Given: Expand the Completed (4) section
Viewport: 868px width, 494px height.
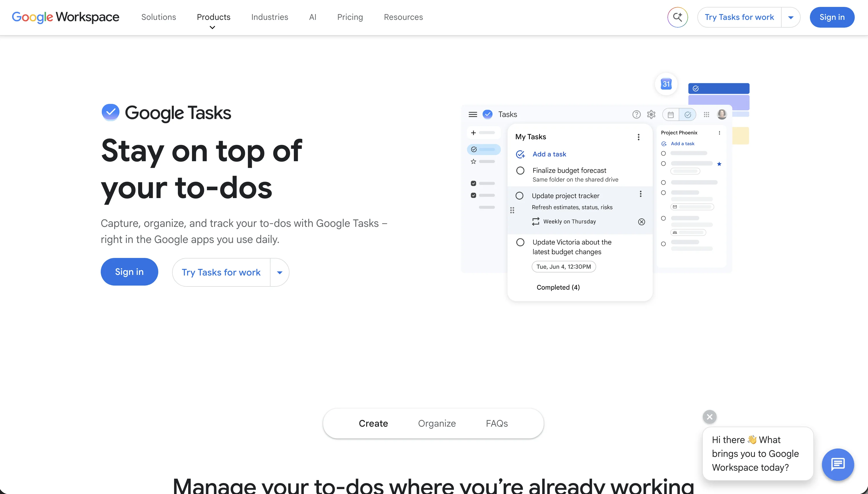Looking at the screenshot, I should 558,287.
